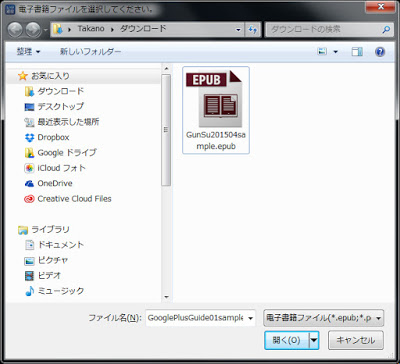Click the 最近表示した場所 icon

29,122
